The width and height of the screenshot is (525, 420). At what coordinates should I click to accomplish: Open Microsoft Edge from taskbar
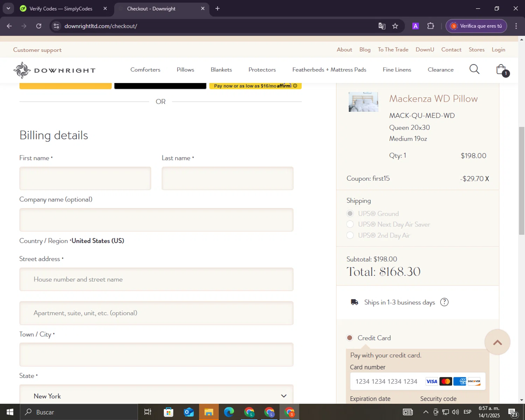(x=229, y=412)
